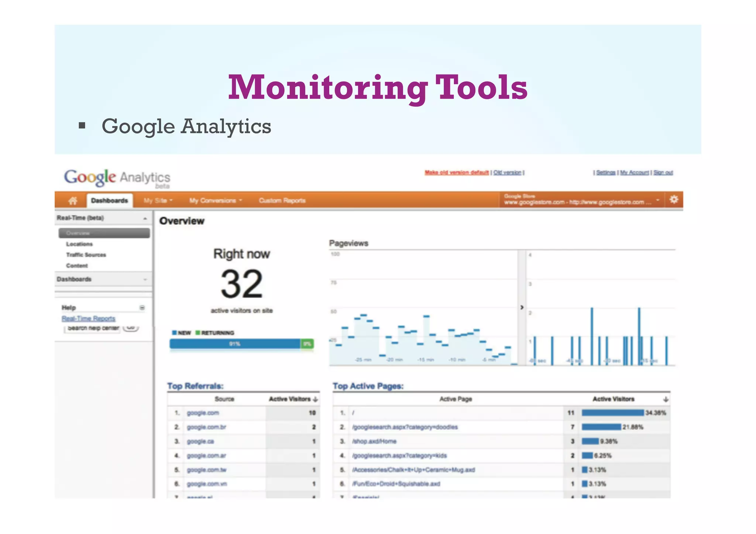756x534 pixels.
Task: Open the Custom Reports tab
Action: tap(282, 200)
